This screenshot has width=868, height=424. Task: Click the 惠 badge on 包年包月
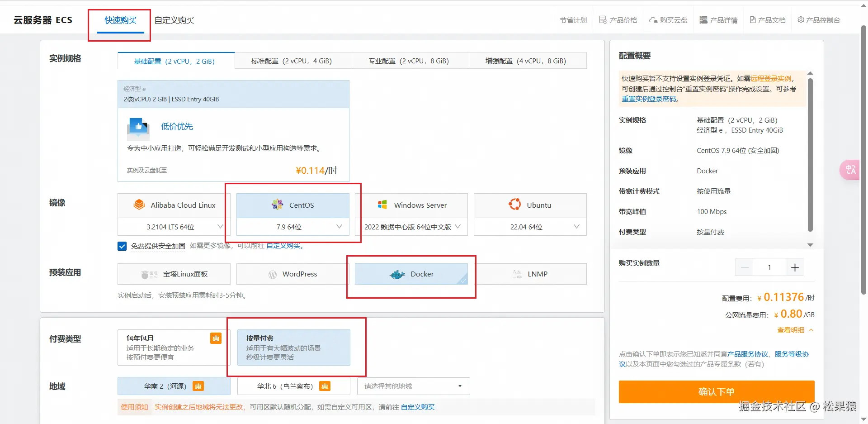tap(216, 338)
